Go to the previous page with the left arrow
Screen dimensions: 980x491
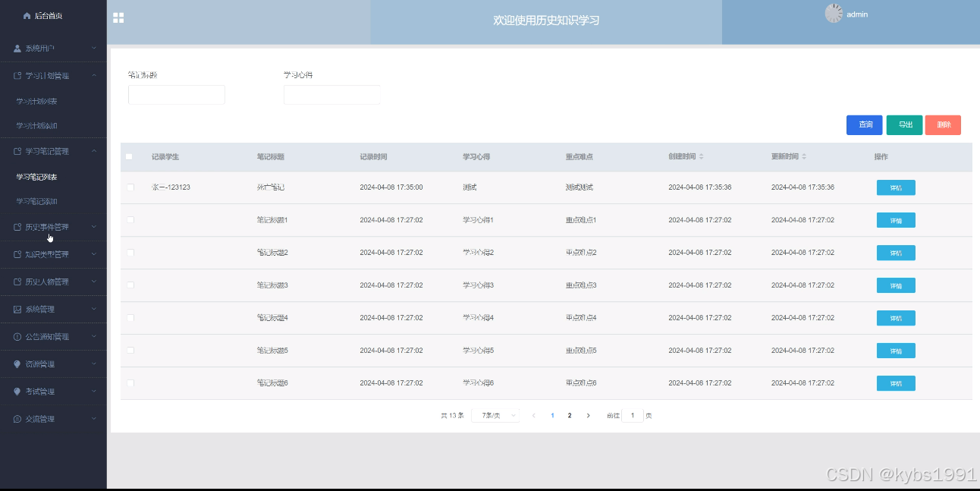[534, 416]
